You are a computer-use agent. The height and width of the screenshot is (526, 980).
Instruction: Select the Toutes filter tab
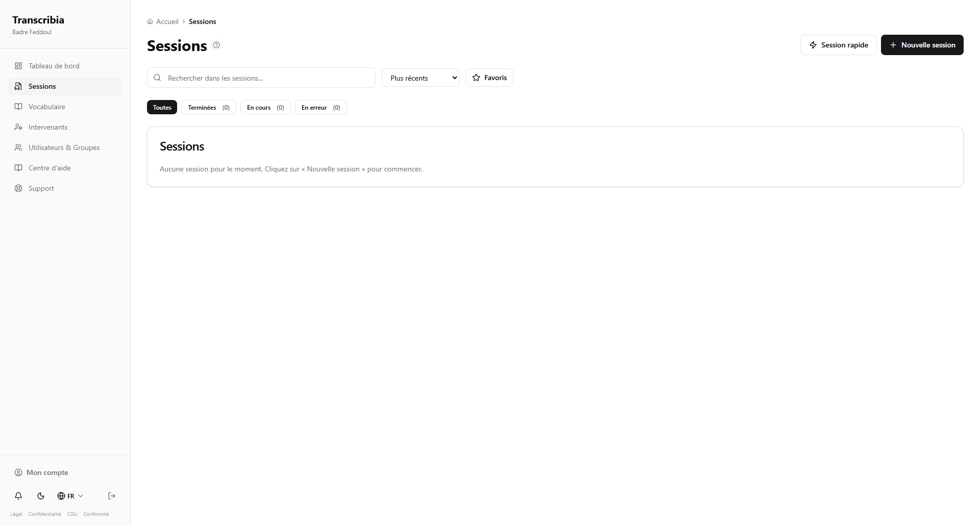tap(162, 107)
